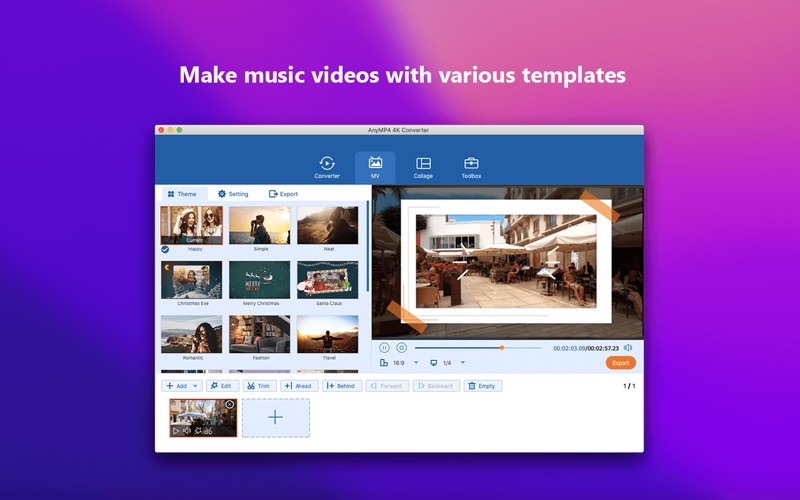800x500 pixels.
Task: Click the Forward button
Action: [387, 386]
